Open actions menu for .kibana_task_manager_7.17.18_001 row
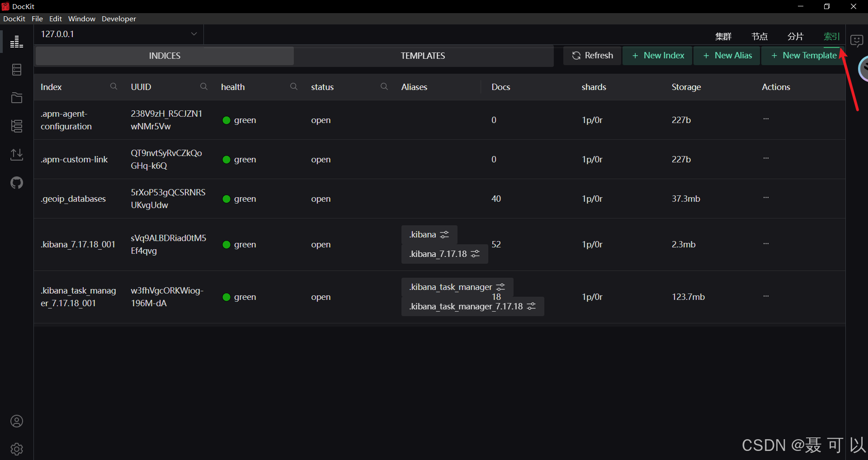868x460 pixels. coord(766,296)
